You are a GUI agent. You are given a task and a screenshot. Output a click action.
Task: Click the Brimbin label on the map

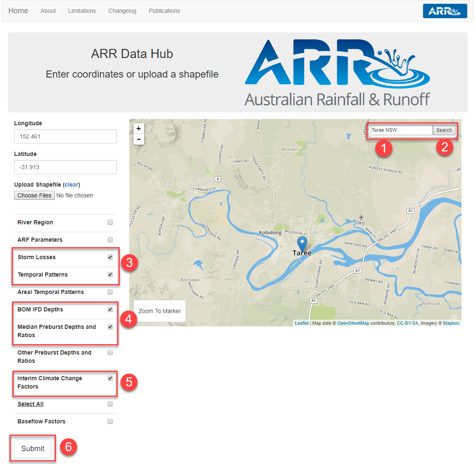click(x=290, y=150)
